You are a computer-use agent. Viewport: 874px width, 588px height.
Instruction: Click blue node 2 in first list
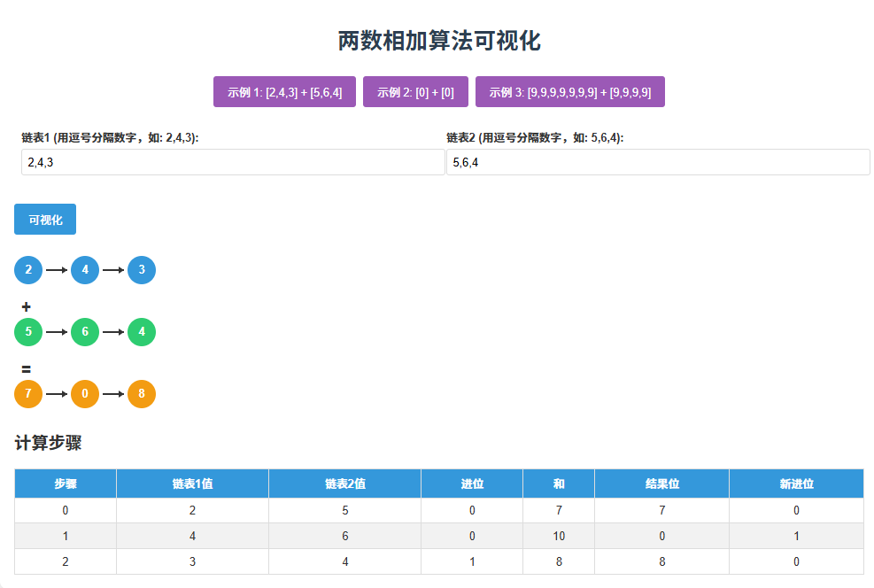coord(28,270)
